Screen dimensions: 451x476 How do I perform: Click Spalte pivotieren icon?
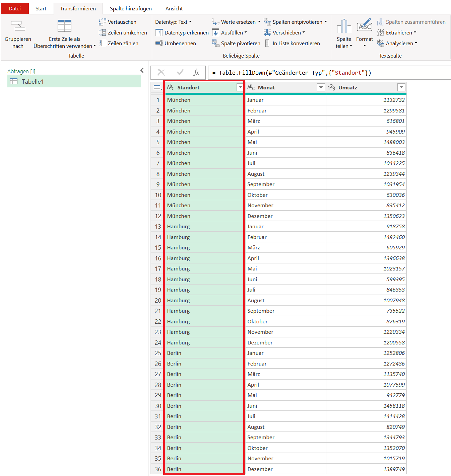point(216,43)
